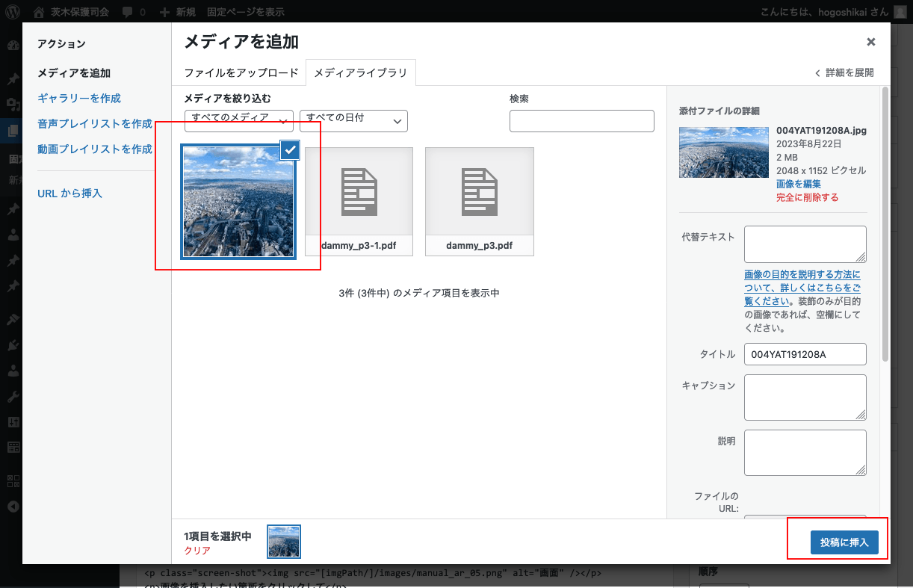The image size is (913, 588).
Task: Deselect the checkmark on the selected aerial image
Action: pyautogui.click(x=290, y=149)
